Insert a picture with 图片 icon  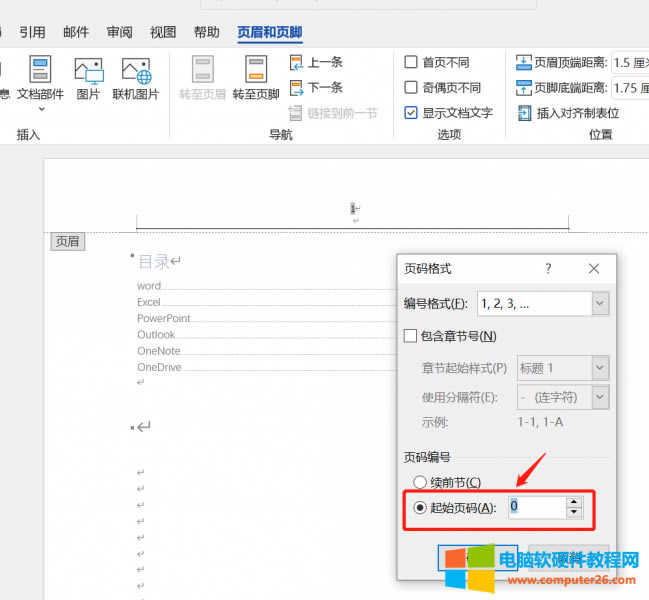(x=88, y=71)
